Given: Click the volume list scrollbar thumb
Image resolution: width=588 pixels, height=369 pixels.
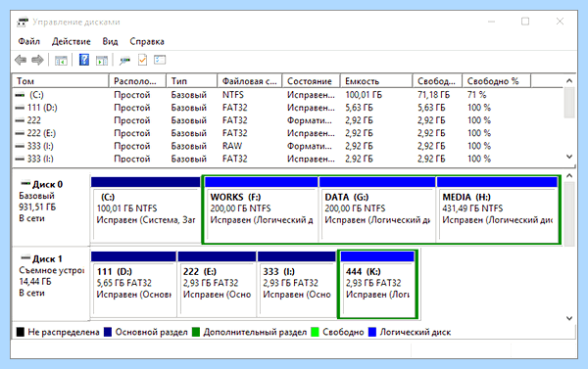Looking at the screenshot, I should tap(569, 102).
